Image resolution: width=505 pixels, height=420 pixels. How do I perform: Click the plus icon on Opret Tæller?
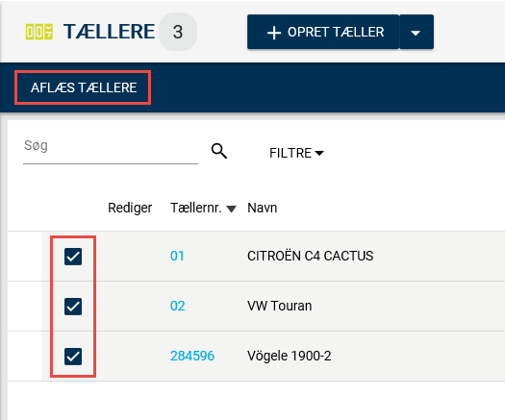(x=274, y=33)
